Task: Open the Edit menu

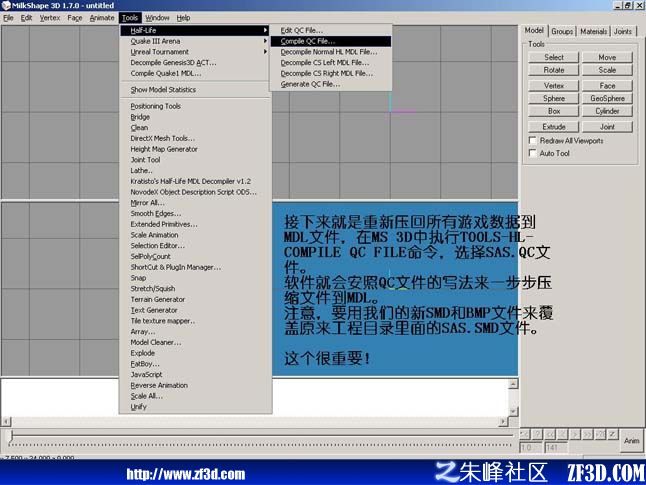Action: tap(26, 18)
